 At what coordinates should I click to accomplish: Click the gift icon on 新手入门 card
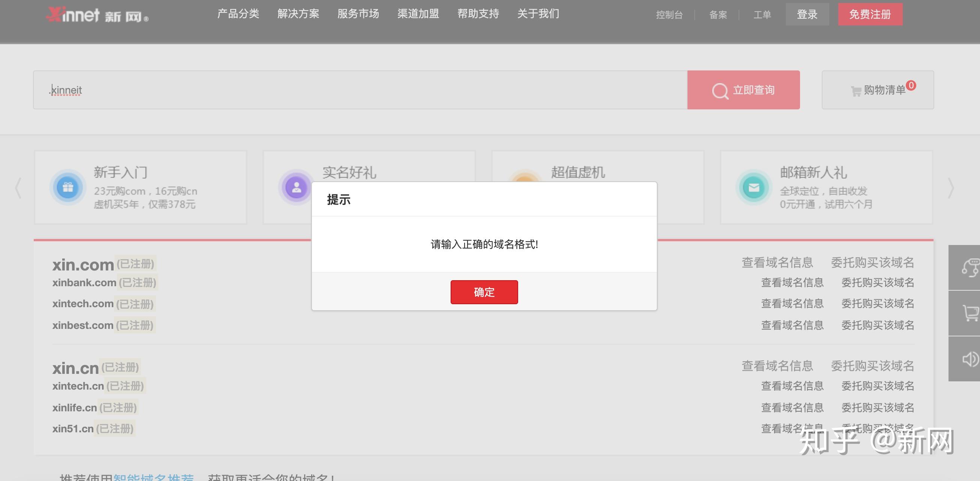(68, 187)
